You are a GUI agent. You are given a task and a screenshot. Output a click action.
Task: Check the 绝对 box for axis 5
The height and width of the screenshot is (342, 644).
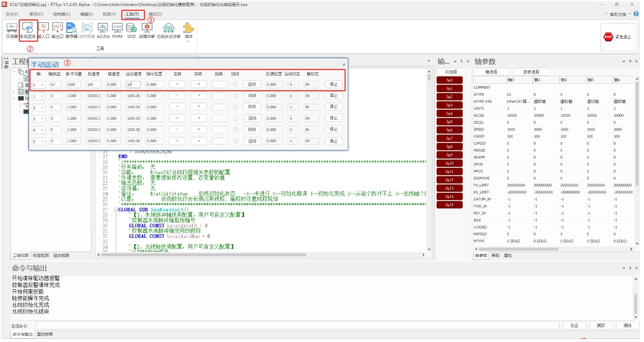coord(235,141)
